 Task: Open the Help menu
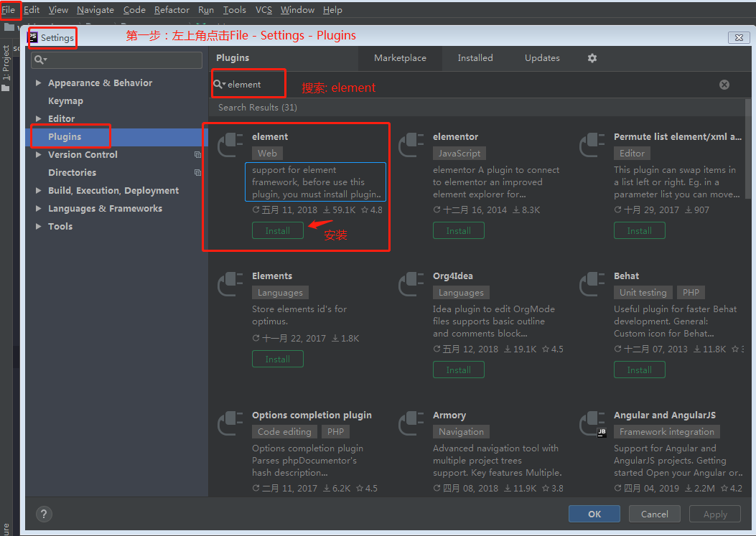pyautogui.click(x=332, y=9)
